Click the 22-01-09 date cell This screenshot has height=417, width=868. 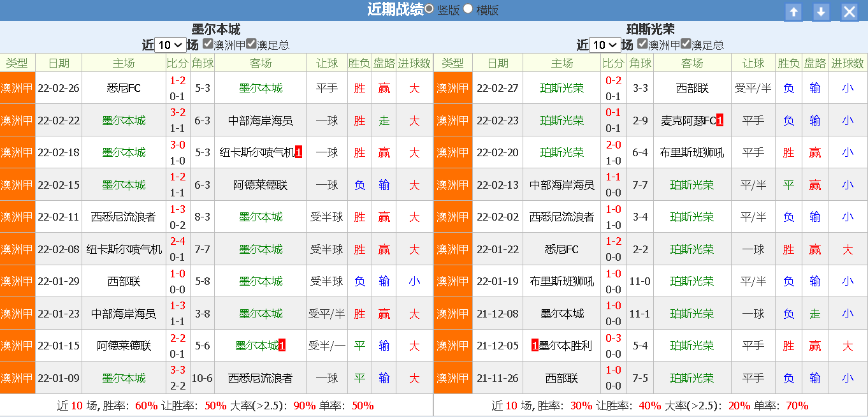(x=59, y=378)
